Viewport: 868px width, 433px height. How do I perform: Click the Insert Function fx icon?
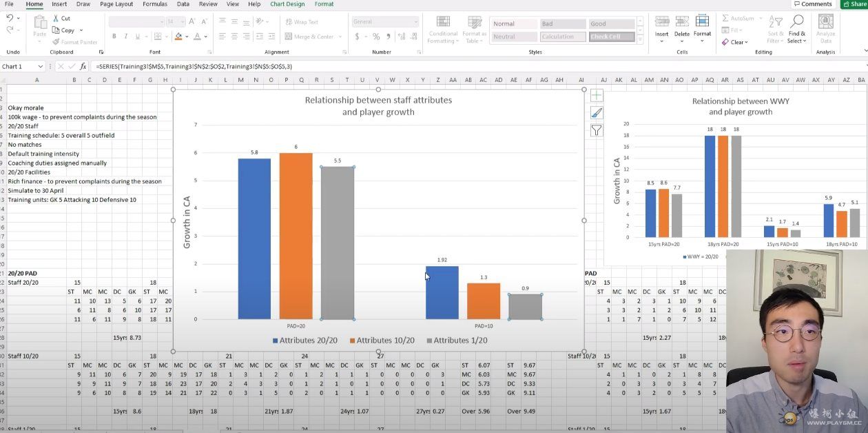click(x=83, y=67)
